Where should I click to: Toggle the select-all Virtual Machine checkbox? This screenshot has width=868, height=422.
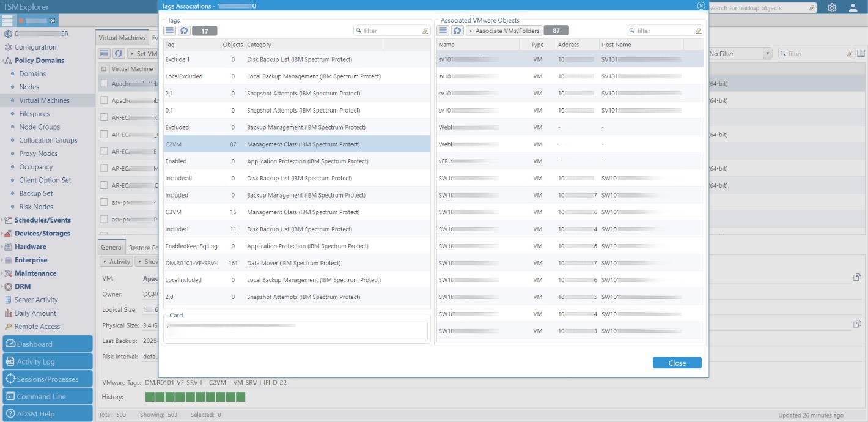(104, 69)
